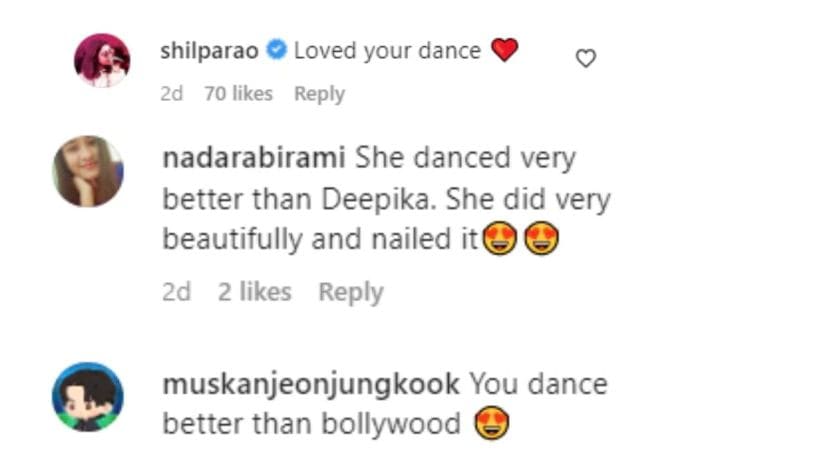Click the red heart emoji in shilparao's comment
This screenshot has width=830, height=461.
click(x=505, y=50)
